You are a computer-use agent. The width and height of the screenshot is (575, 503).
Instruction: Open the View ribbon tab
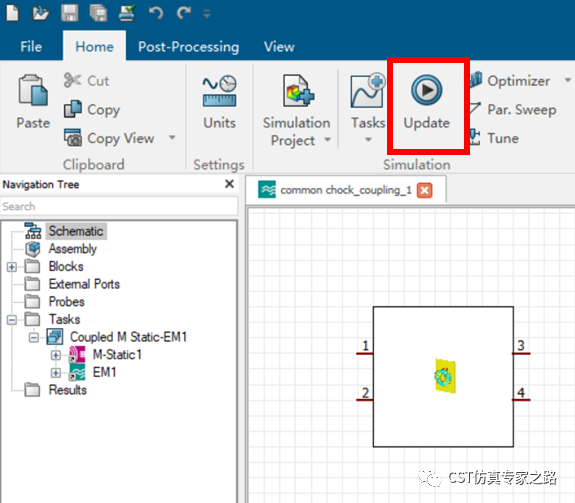point(279,47)
